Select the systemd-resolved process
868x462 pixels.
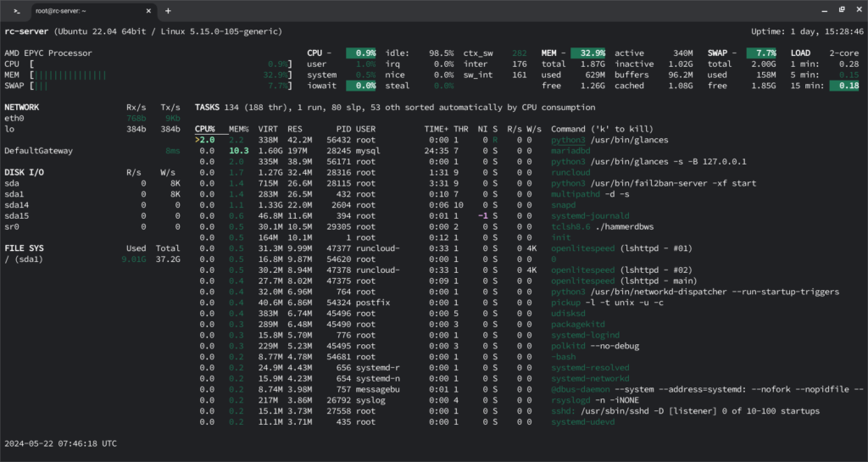click(x=590, y=368)
